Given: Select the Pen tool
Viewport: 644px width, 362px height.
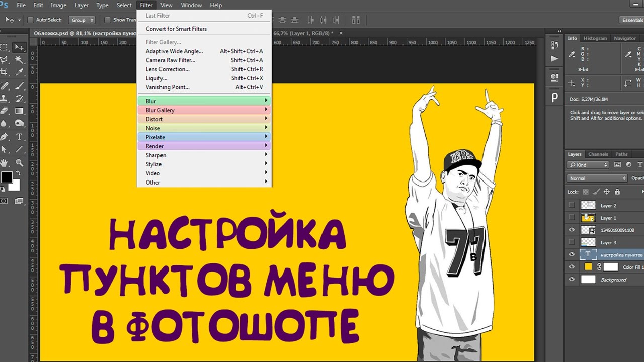Looking at the screenshot, I should click(x=4, y=137).
